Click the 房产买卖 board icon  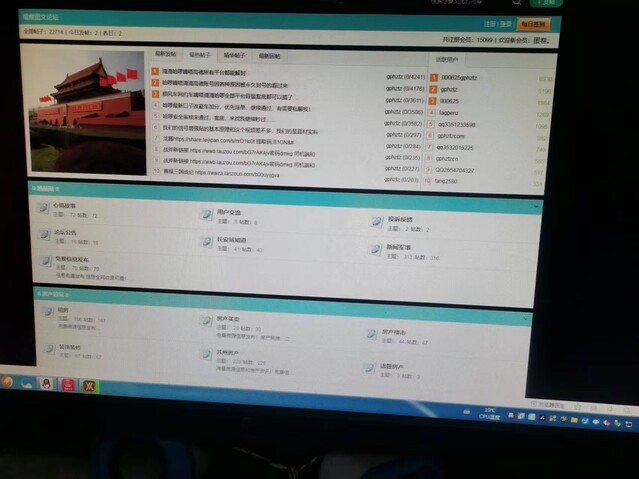(x=207, y=320)
